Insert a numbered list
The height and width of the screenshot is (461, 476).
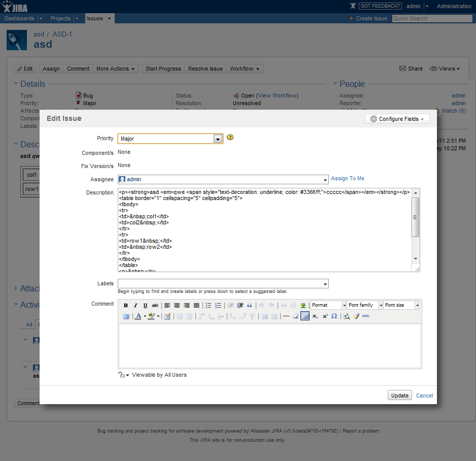click(x=218, y=306)
